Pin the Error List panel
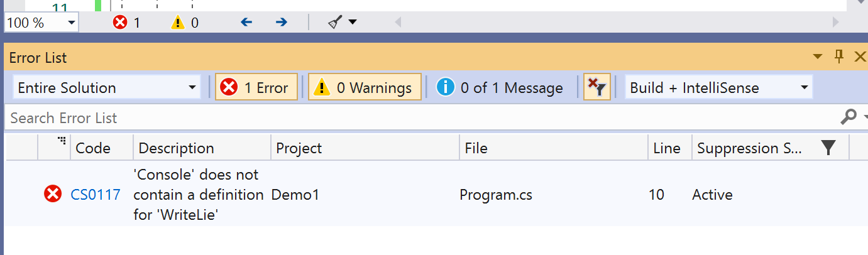This screenshot has height=255, width=868. coord(838,57)
